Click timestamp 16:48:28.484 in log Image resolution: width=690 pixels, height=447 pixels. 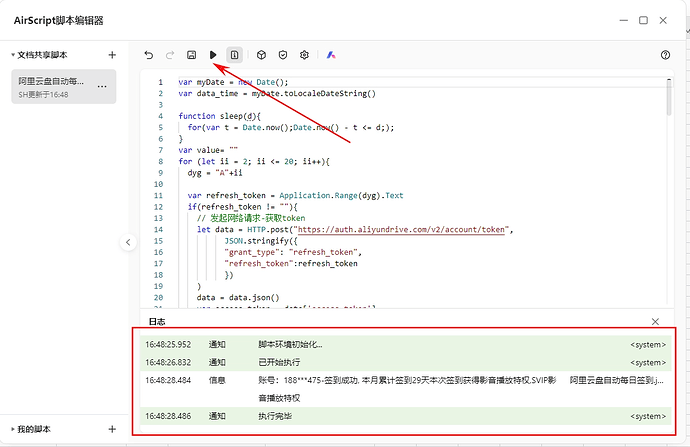(x=169, y=380)
